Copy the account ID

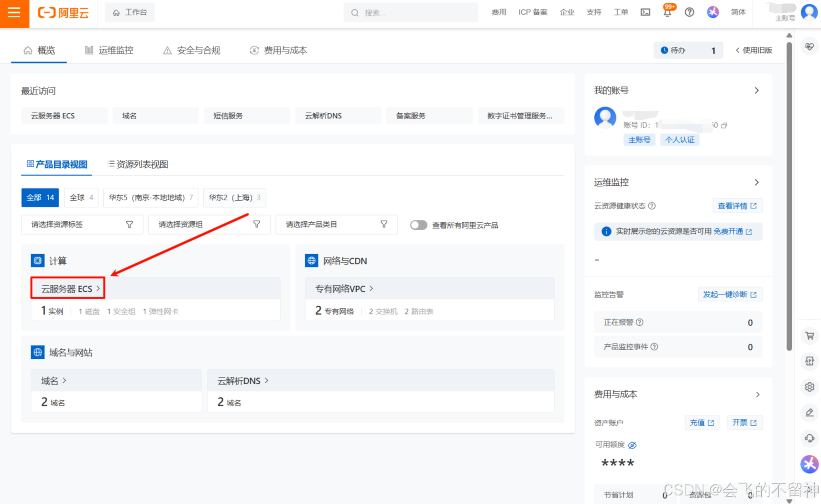tap(724, 125)
